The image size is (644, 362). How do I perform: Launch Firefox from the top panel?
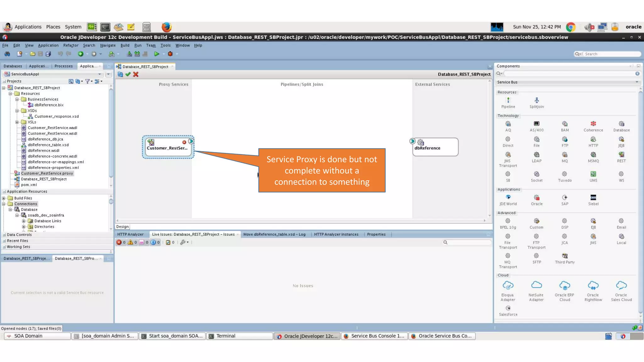pos(166,27)
